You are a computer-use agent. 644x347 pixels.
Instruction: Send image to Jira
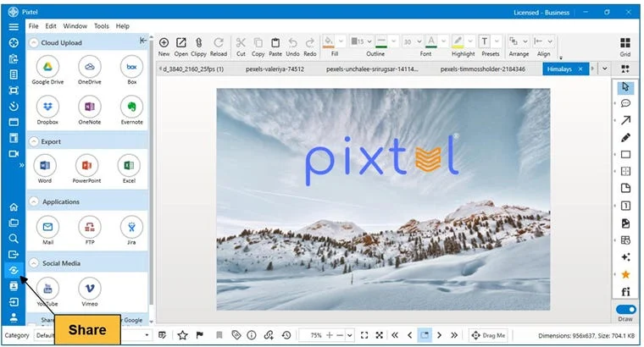131,227
